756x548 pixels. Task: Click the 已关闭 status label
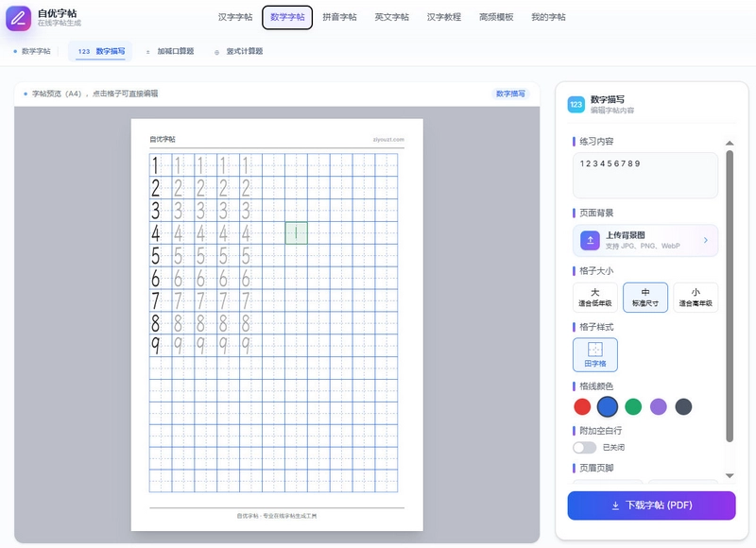(x=613, y=448)
